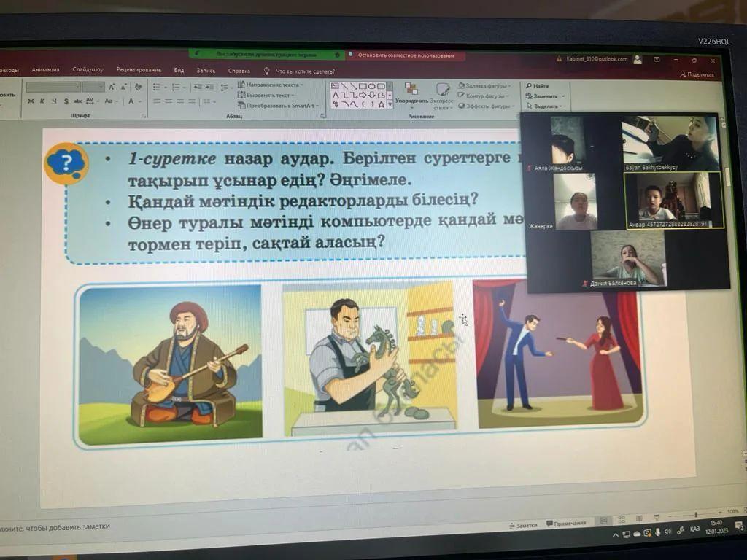
Task: Toggle the Заметки notes pane
Action: click(523, 525)
